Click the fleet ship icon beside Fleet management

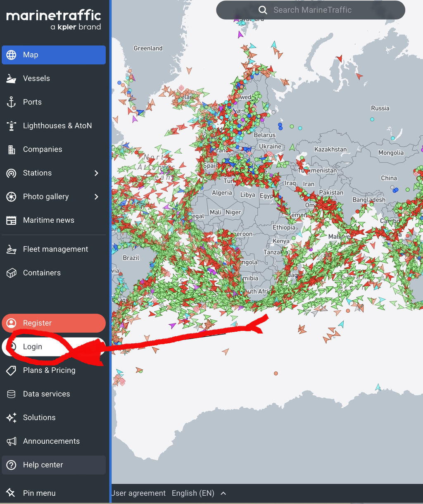click(x=11, y=249)
